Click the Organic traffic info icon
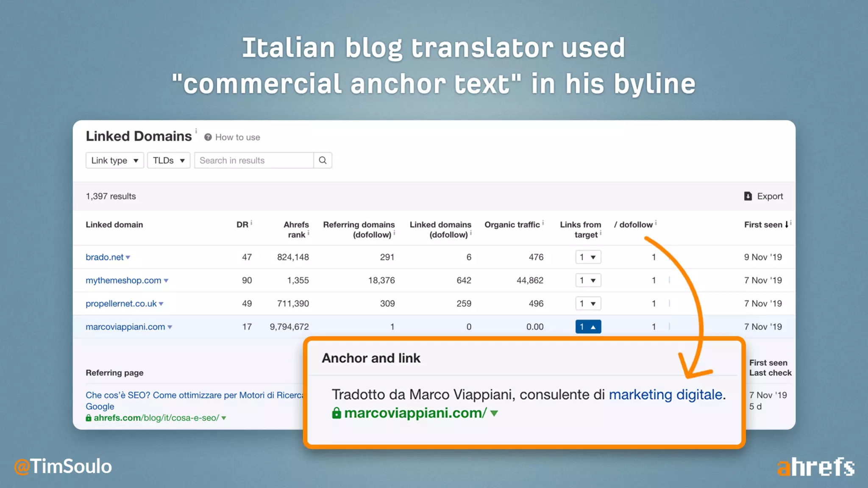This screenshot has height=488, width=868. pyautogui.click(x=543, y=222)
